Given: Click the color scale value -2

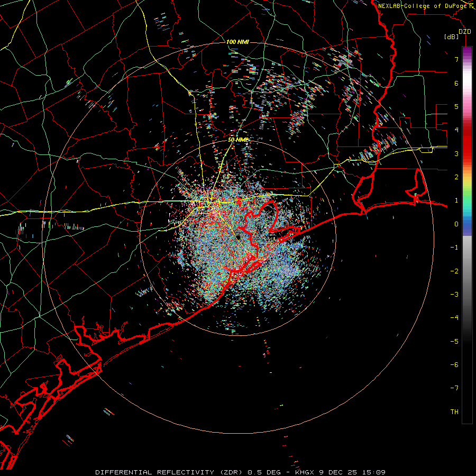Looking at the screenshot, I should click(x=454, y=271).
